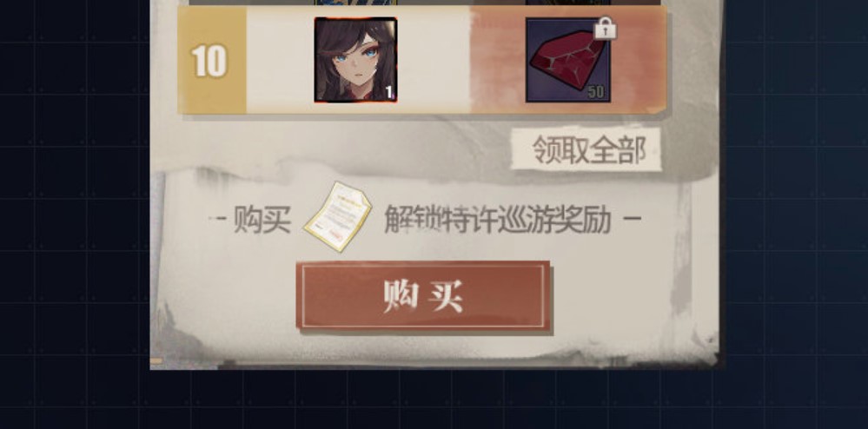Viewport: 868px width, 429px height.
Task: Claim all rewards with 领取全部 button
Action: [x=586, y=149]
